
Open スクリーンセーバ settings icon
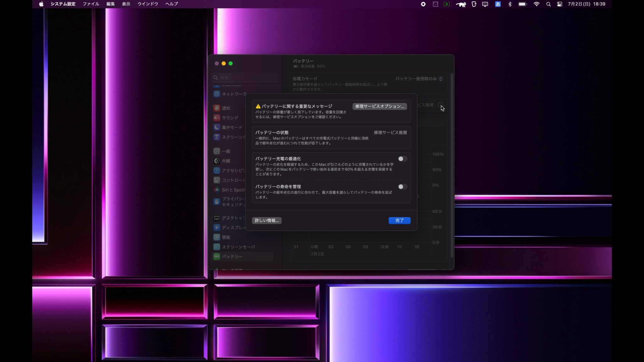[x=217, y=247]
